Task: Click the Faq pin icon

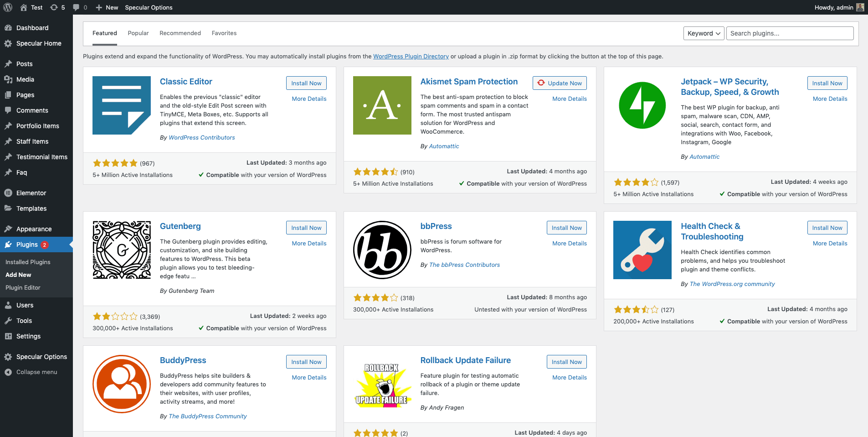Action: 8,172
